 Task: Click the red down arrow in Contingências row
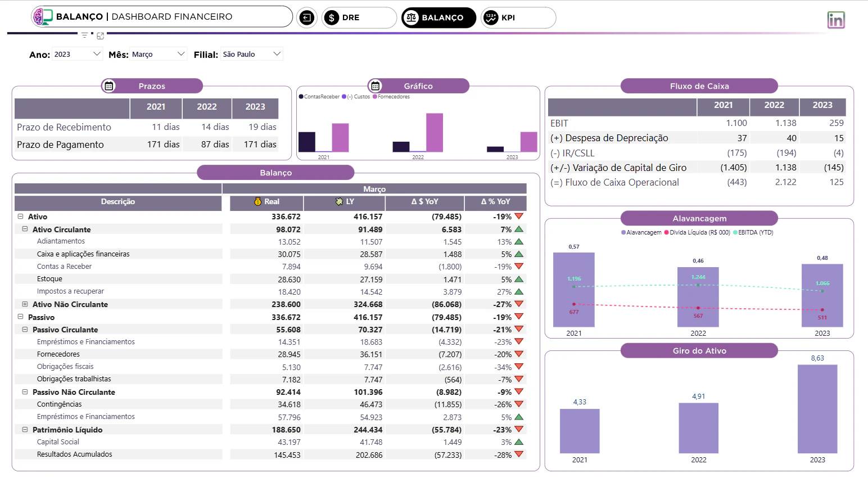519,404
